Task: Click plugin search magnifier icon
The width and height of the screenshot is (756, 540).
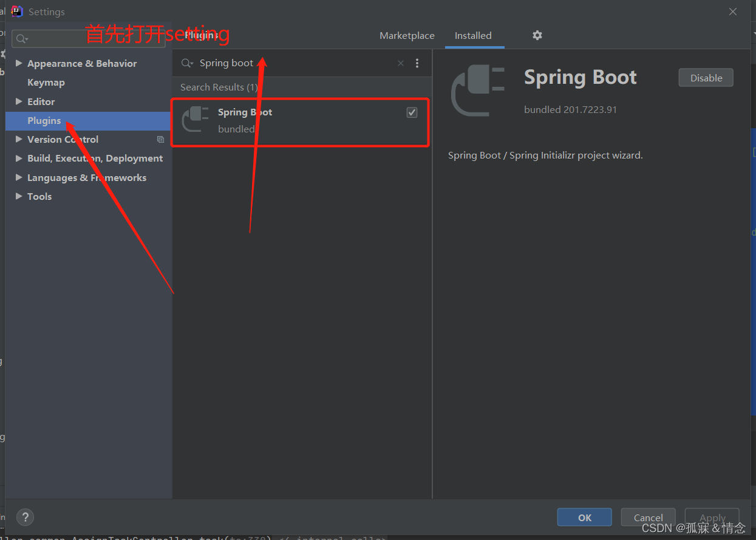Action: (187, 63)
